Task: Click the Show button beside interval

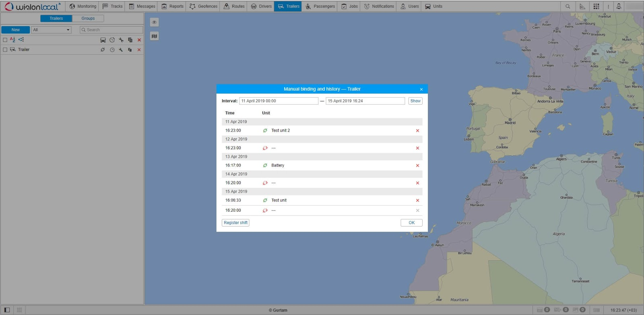Action: coord(415,101)
